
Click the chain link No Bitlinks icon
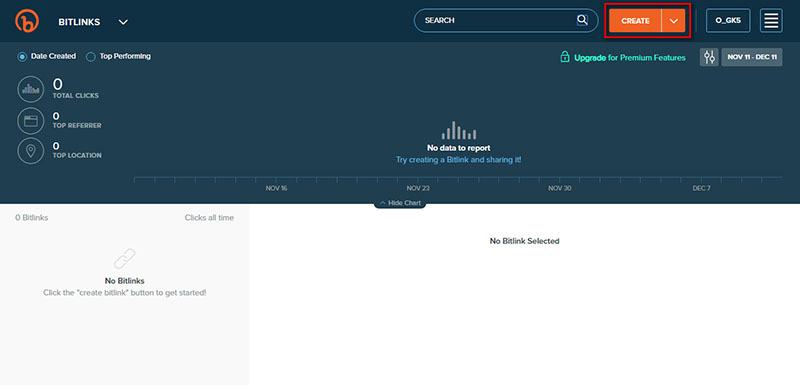point(124,259)
